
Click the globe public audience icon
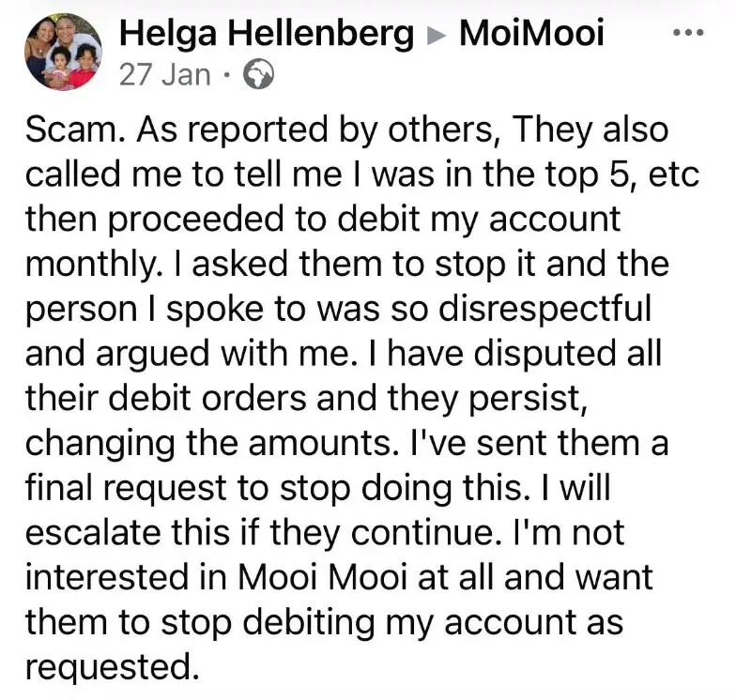[x=257, y=75]
